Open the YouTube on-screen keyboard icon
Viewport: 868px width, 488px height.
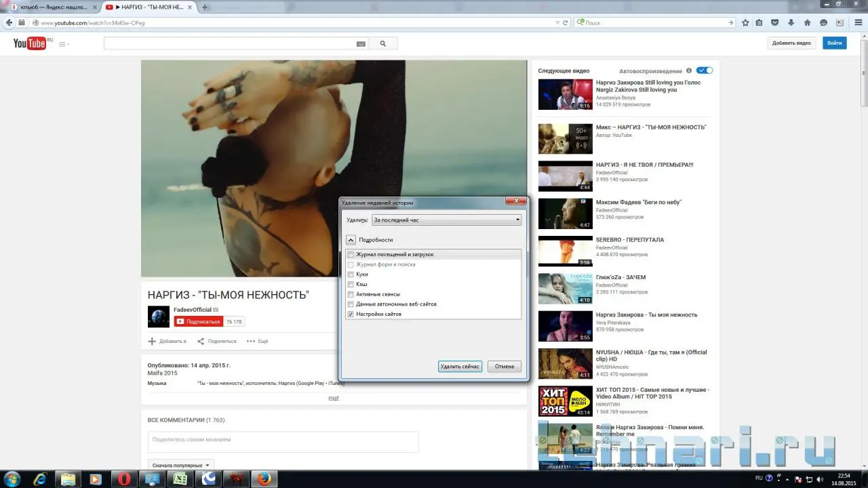(x=361, y=44)
